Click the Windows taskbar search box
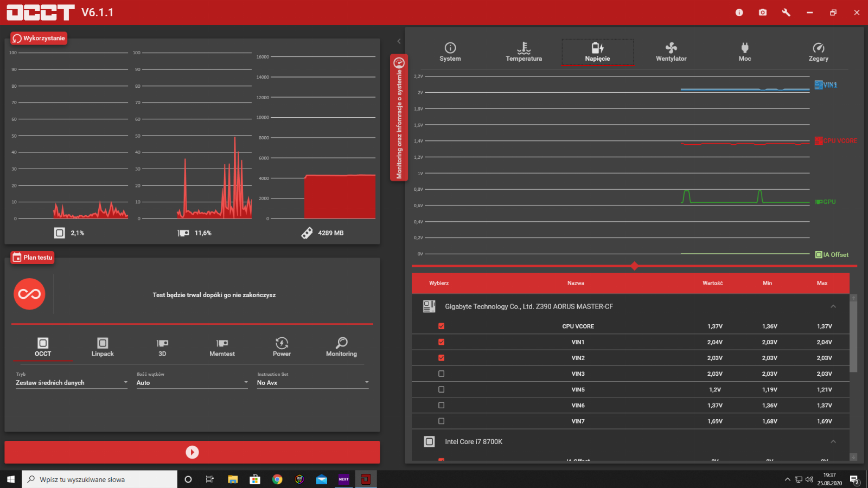The image size is (868, 488). coord(100,479)
